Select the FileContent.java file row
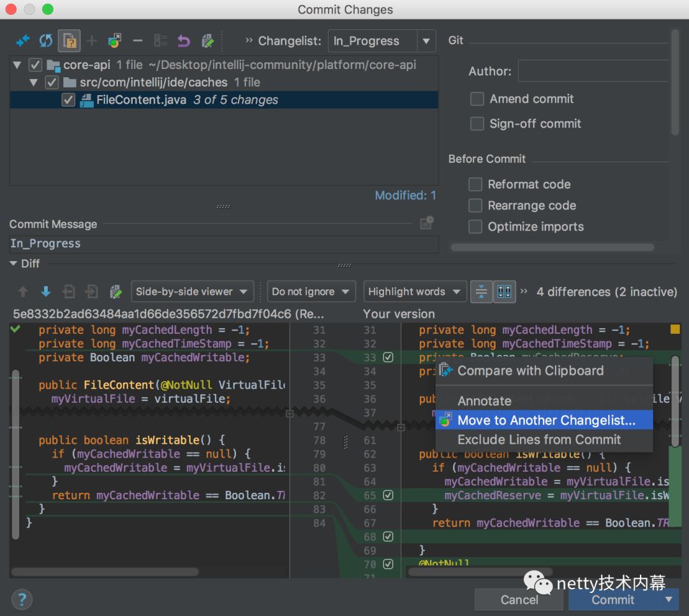The image size is (689, 616). click(224, 100)
